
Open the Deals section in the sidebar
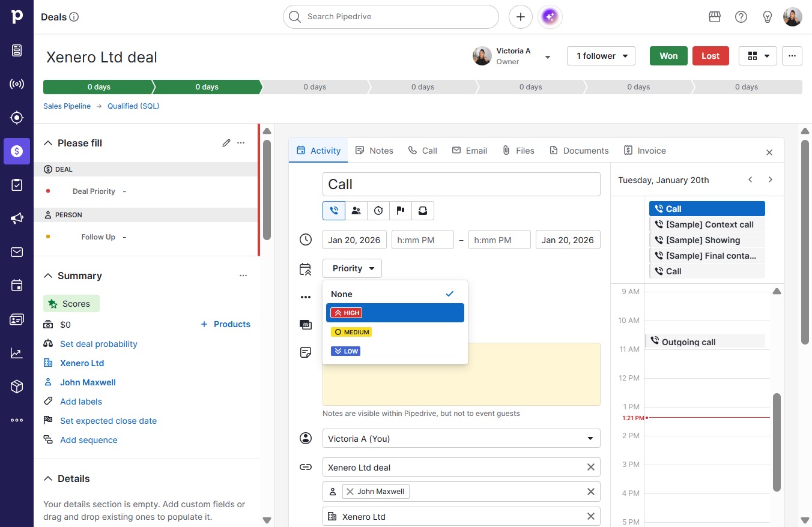click(x=17, y=151)
